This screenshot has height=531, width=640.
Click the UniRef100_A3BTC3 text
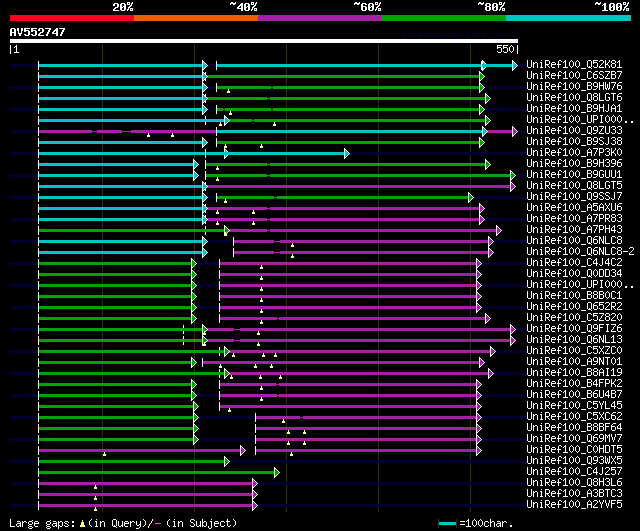[574, 494]
